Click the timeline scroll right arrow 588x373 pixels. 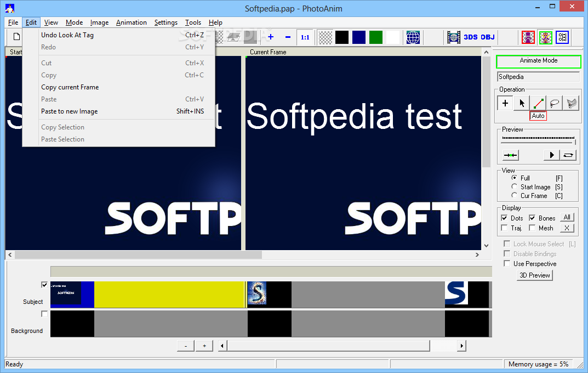(x=461, y=346)
